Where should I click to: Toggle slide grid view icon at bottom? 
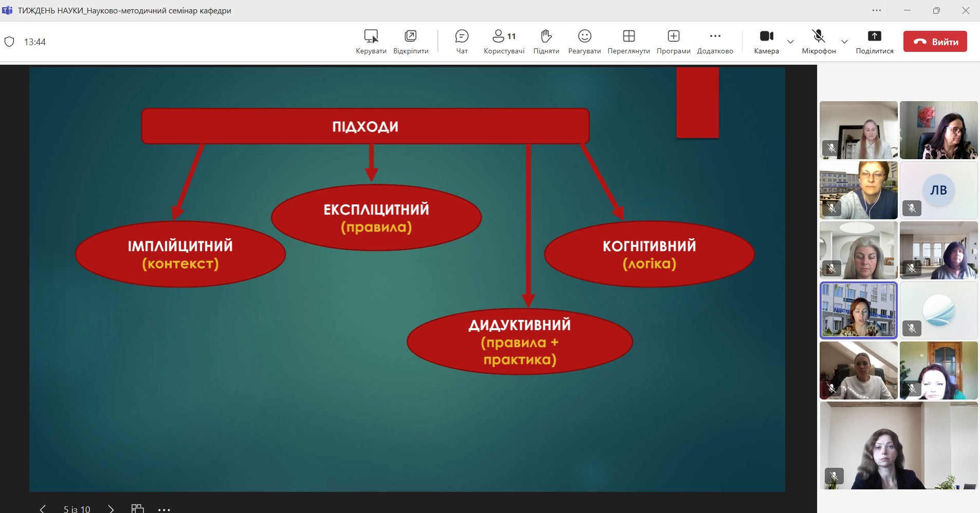137,508
